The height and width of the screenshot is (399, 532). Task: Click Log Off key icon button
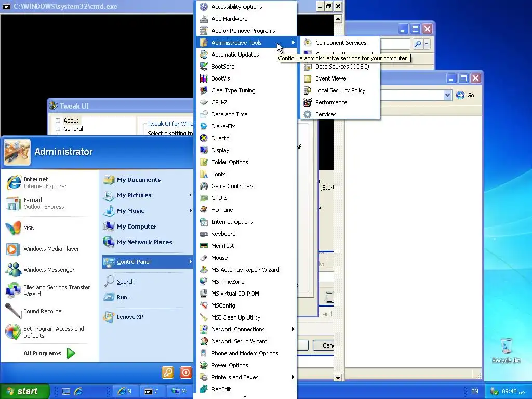(168, 373)
